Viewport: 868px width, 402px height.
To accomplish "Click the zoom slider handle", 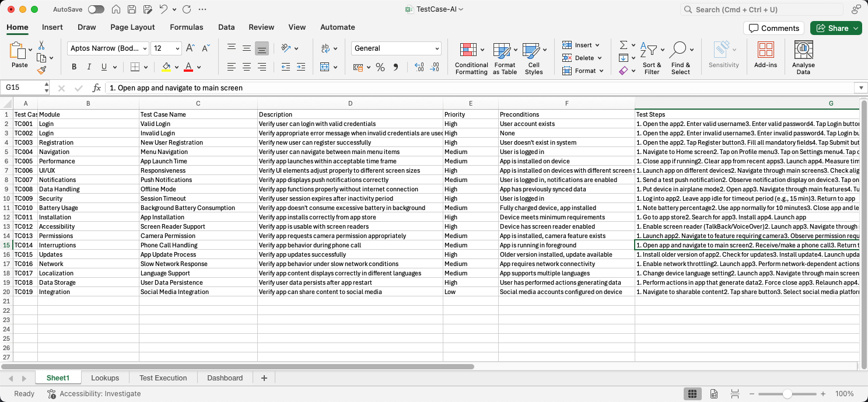I will point(787,394).
